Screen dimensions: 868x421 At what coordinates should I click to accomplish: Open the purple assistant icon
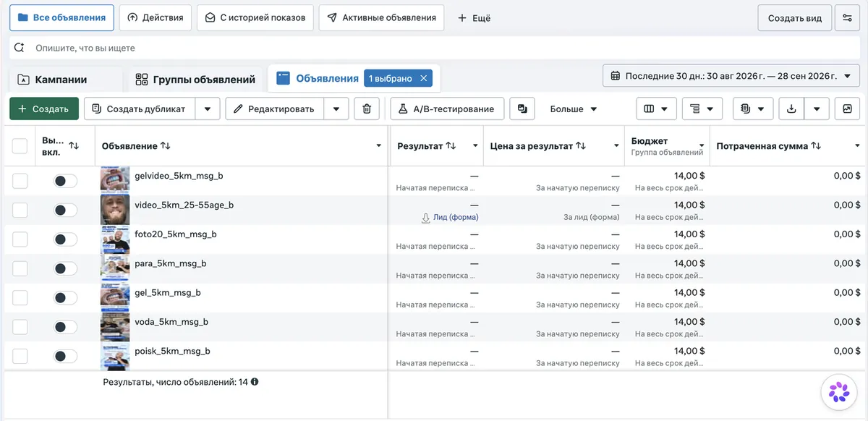[839, 392]
